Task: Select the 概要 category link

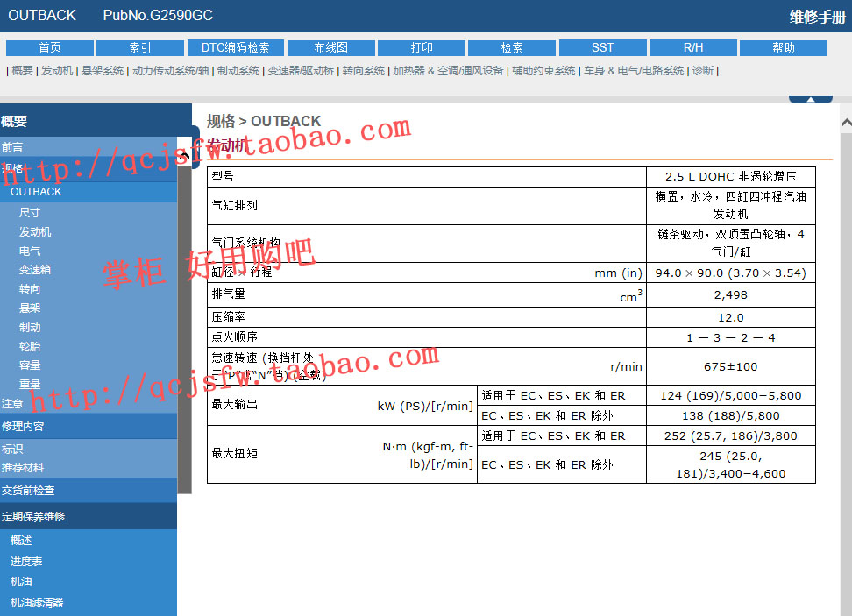Action: click(22, 71)
